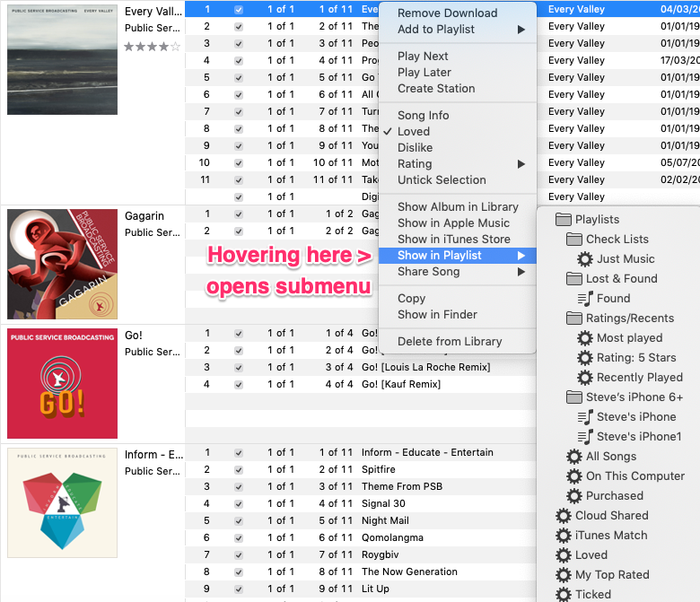Screen dimensions: 700x602
Task: Click the checkmark beside Loved in context menu
Action: pyautogui.click(x=388, y=132)
